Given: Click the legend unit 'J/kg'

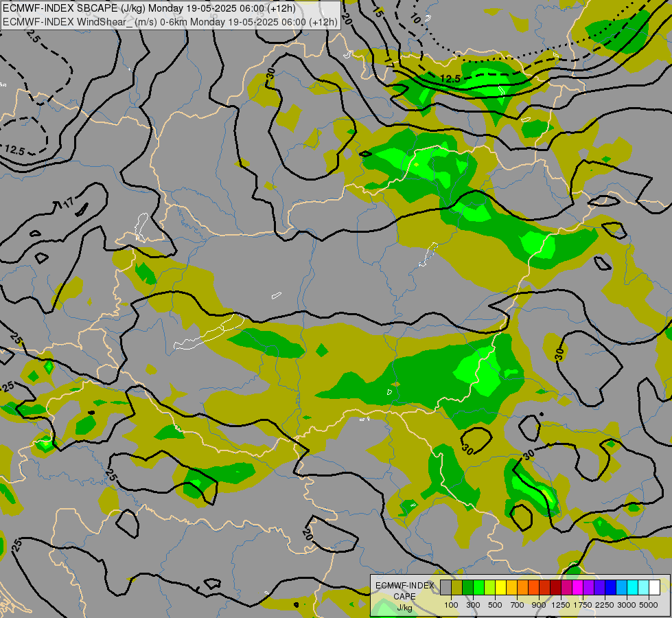Looking at the screenshot, I should (404, 608).
